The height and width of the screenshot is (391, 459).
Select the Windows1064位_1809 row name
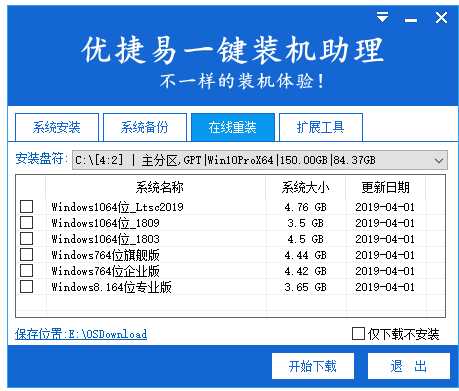point(105,223)
